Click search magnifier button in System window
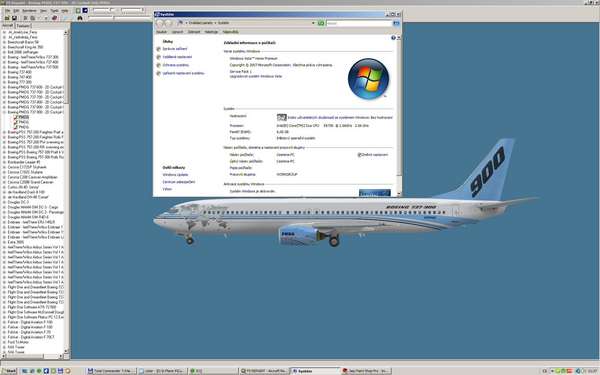This screenshot has width=600, height=375. pos(396,23)
